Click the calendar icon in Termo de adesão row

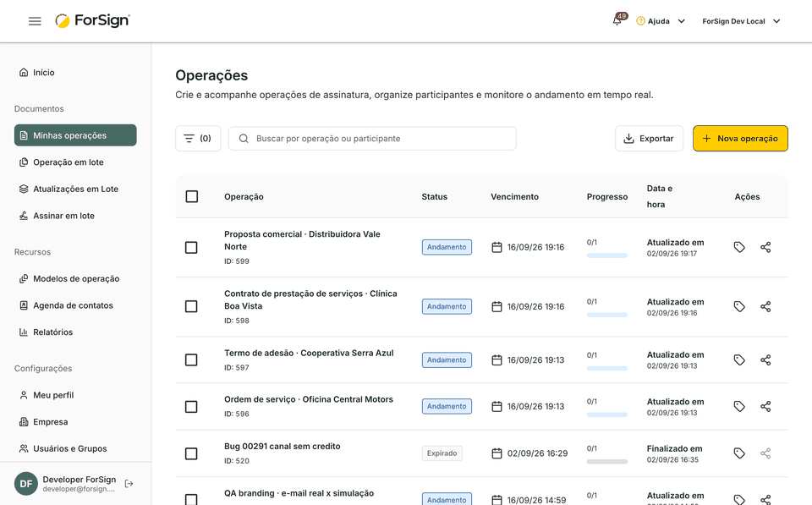[x=497, y=360]
